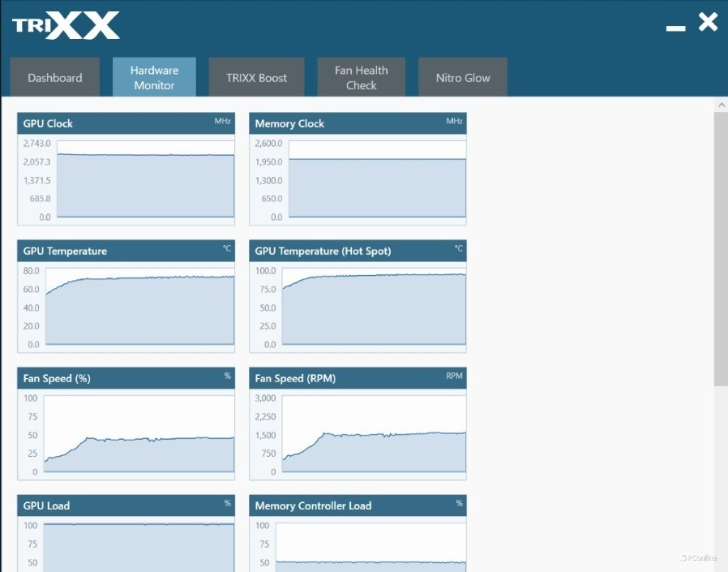728x572 pixels.
Task: Switch to the TRIXX Boost tab
Action: click(x=256, y=77)
